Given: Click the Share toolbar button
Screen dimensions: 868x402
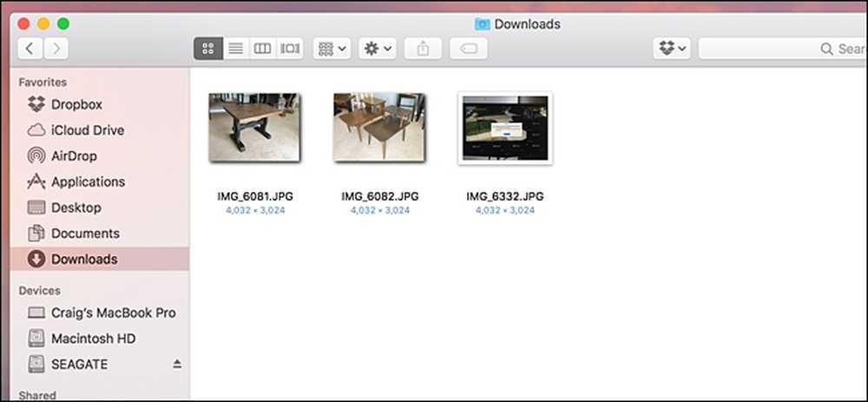Looking at the screenshot, I should (423, 49).
